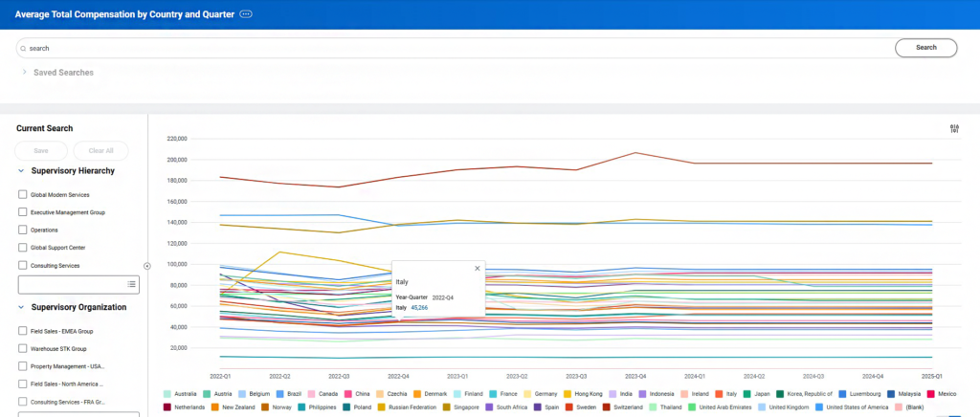This screenshot has height=417, width=980.
Task: Click the magnifier icon in search bar
Action: coord(24,48)
